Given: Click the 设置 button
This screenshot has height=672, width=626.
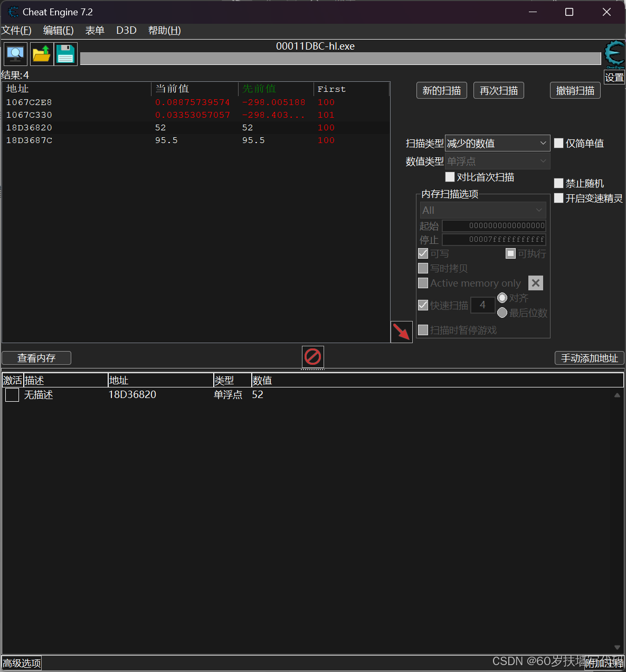Looking at the screenshot, I should (x=614, y=78).
